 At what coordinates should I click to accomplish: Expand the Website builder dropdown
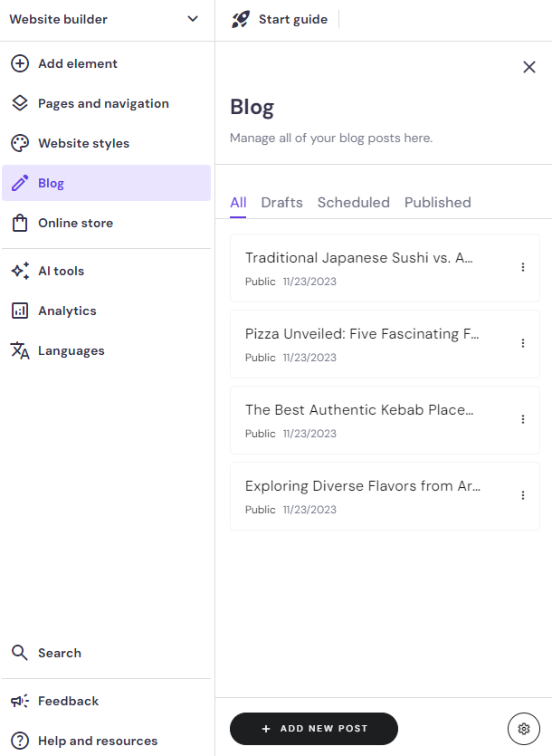(193, 19)
